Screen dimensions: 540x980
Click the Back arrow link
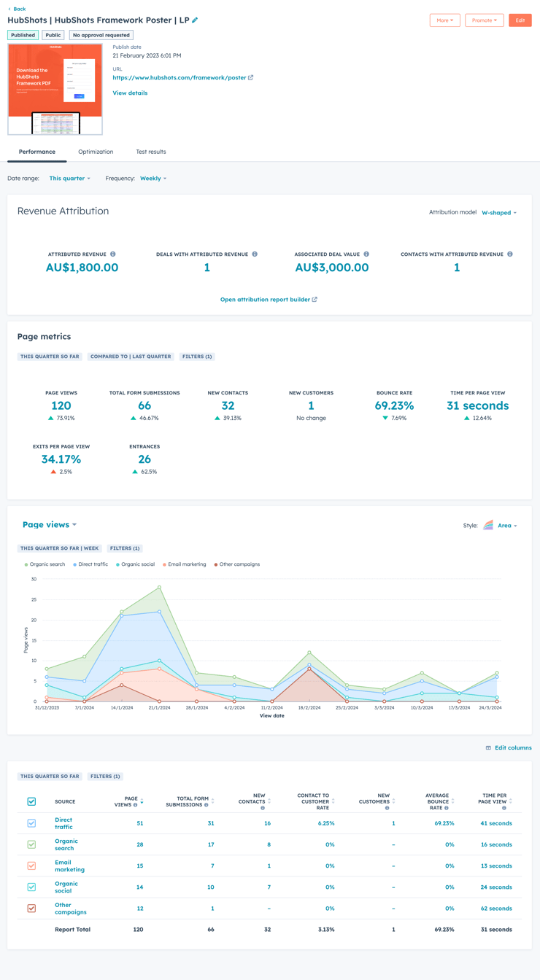17,9
